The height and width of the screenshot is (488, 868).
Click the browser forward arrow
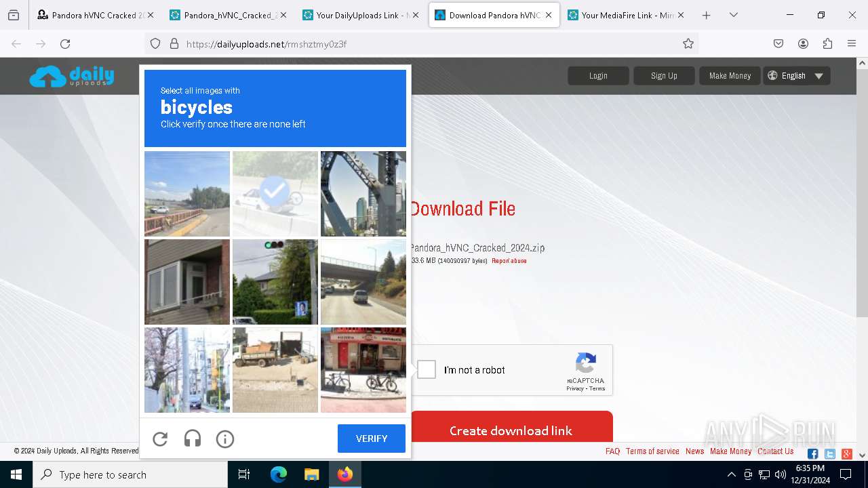pyautogui.click(x=41, y=43)
